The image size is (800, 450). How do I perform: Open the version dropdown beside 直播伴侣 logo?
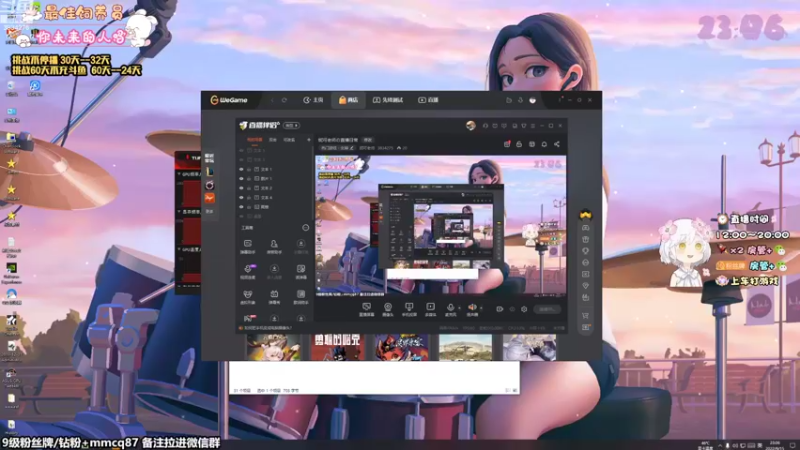point(292,126)
